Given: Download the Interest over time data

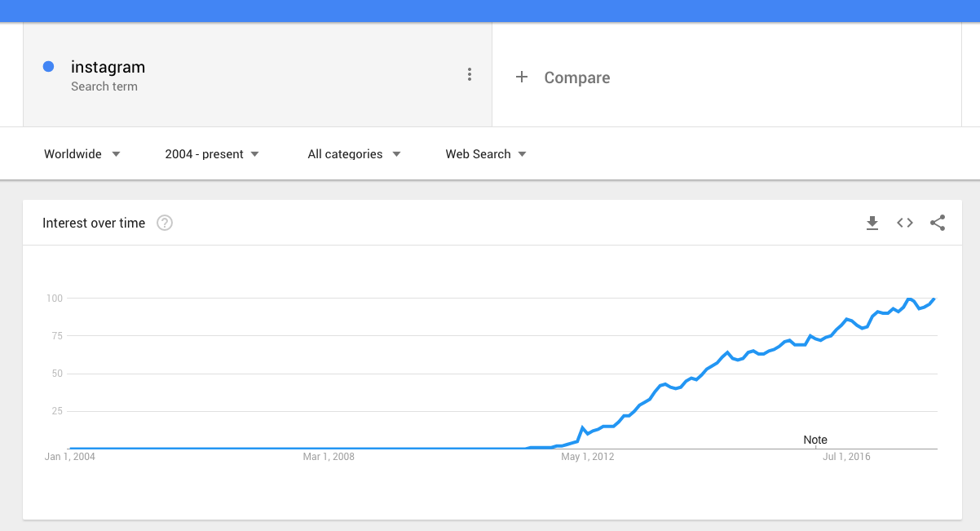Looking at the screenshot, I should [x=872, y=223].
